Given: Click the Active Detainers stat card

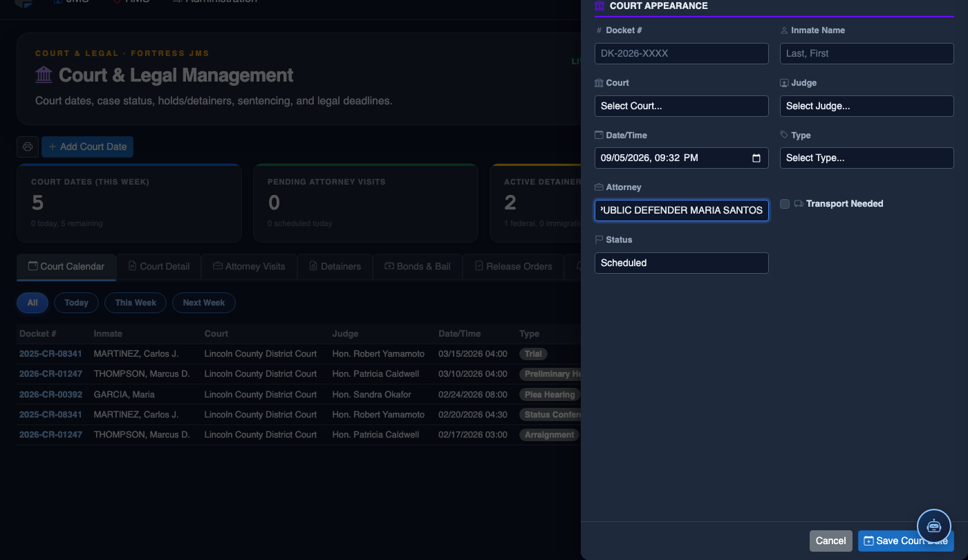Looking at the screenshot, I should (535, 203).
